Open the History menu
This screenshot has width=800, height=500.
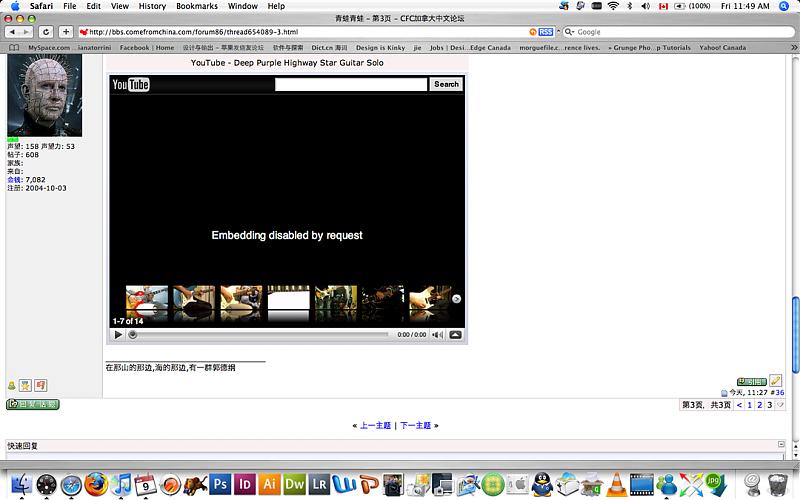click(x=152, y=6)
